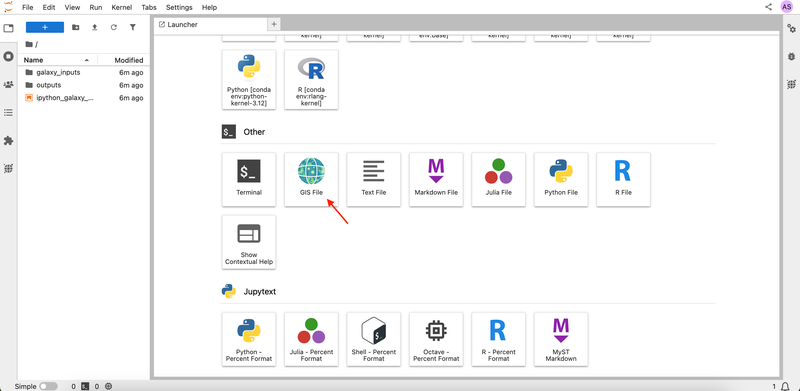800x391 pixels.
Task: Open a new Terminal from launcher
Action: (249, 180)
